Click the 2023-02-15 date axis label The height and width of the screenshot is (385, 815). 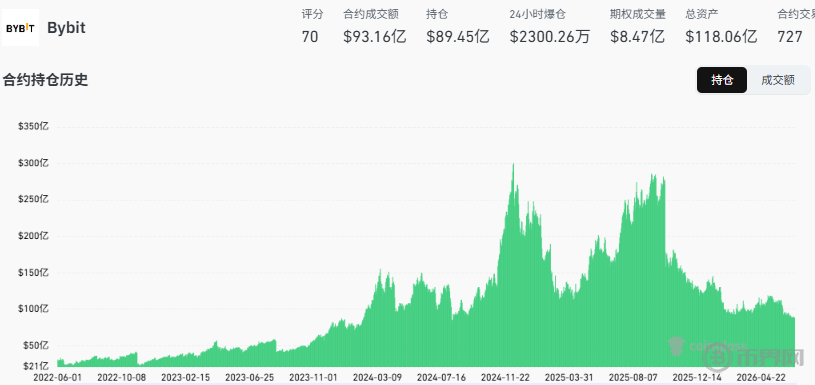coord(186,377)
